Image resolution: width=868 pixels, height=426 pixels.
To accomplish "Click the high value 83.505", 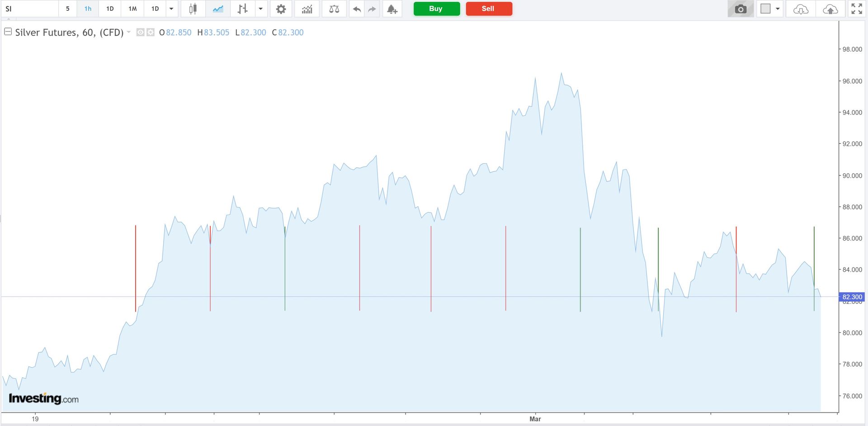I will pyautogui.click(x=217, y=33).
